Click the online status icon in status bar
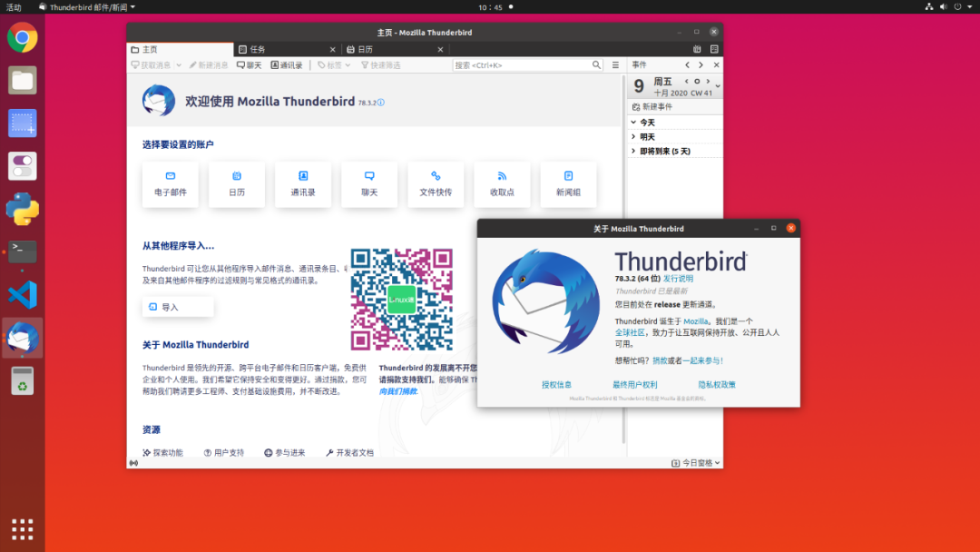This screenshot has width=980, height=552. [133, 463]
